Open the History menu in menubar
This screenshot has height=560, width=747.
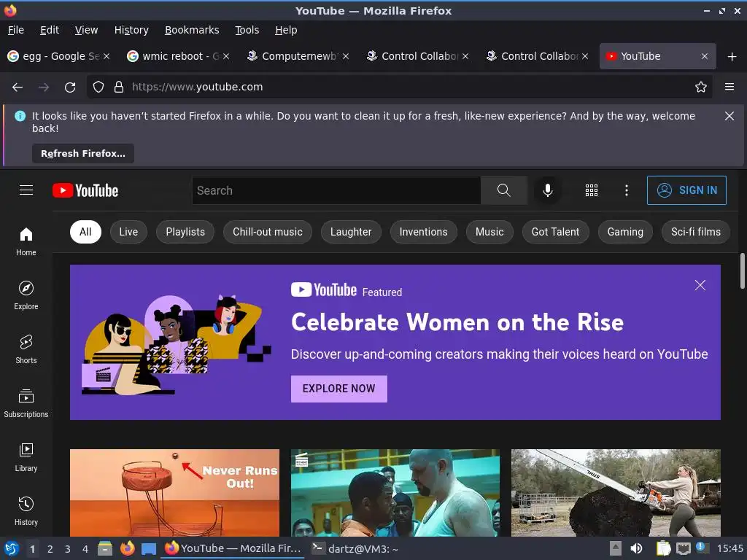coord(131,30)
